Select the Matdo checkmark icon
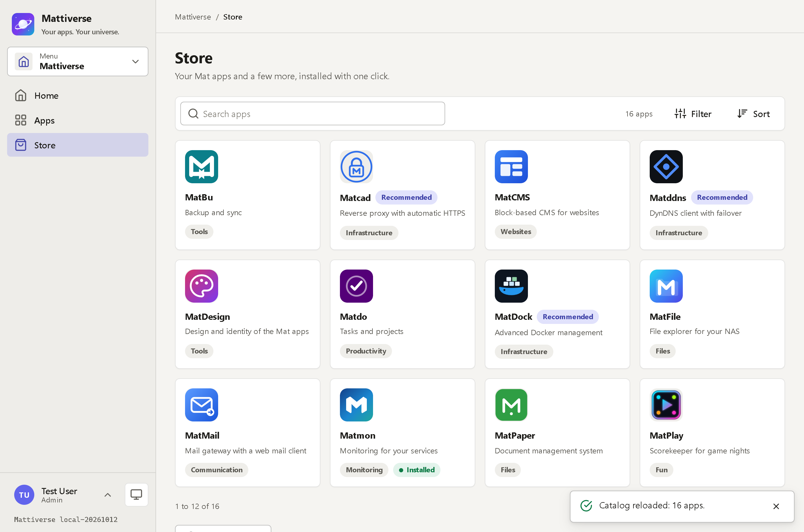 click(356, 286)
